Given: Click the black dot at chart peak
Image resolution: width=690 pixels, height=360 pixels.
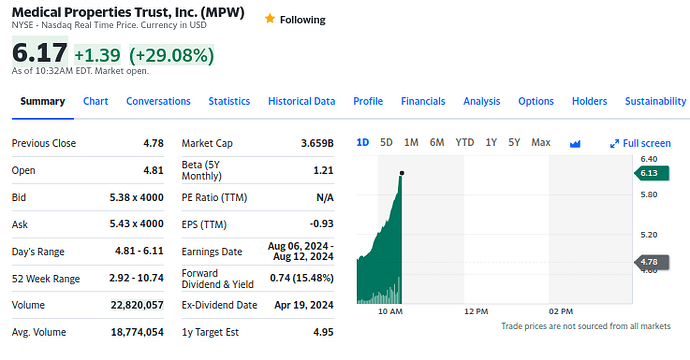Looking at the screenshot, I should 402,173.
